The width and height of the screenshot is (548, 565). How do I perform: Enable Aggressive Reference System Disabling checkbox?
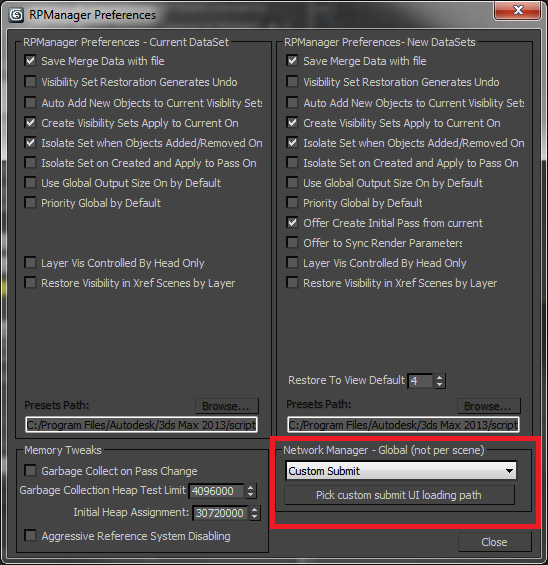(x=31, y=535)
